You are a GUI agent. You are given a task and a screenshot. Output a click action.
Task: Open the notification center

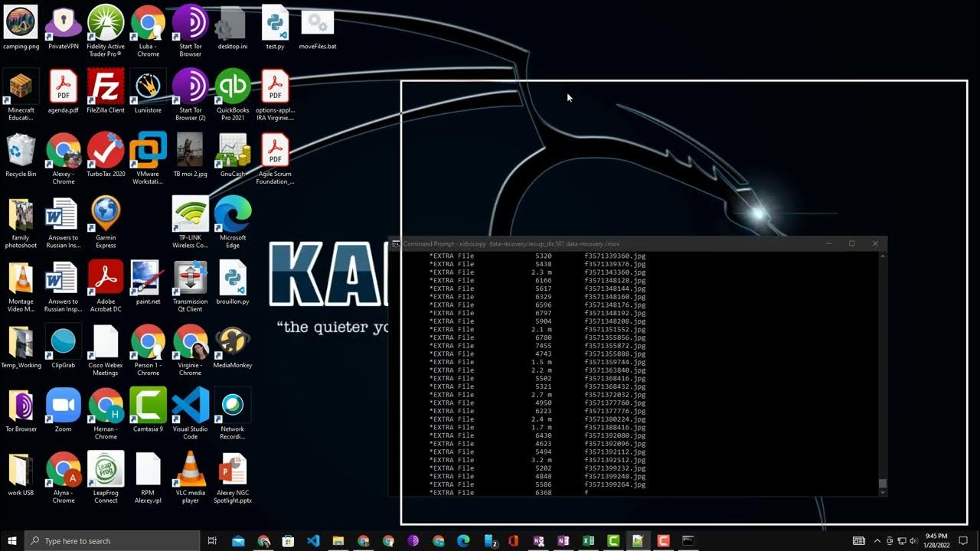(x=963, y=540)
